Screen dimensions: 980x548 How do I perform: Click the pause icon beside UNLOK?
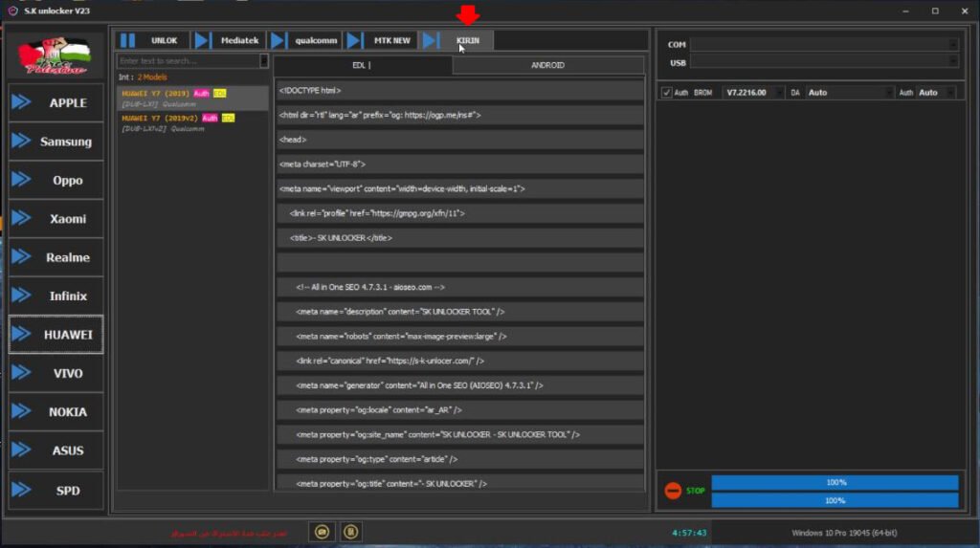point(127,40)
